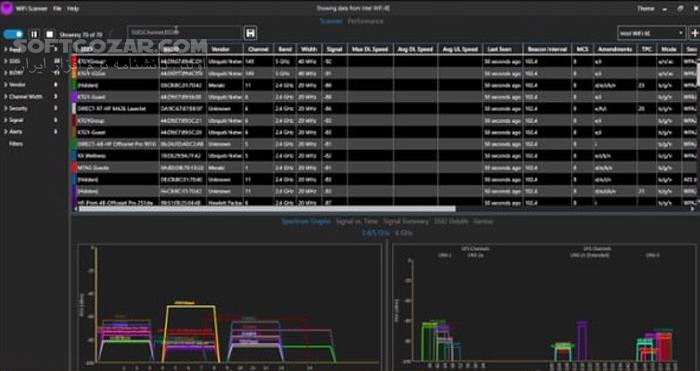Pause scanning with the pause icon
Screen dimensions: 700x371
34,34
